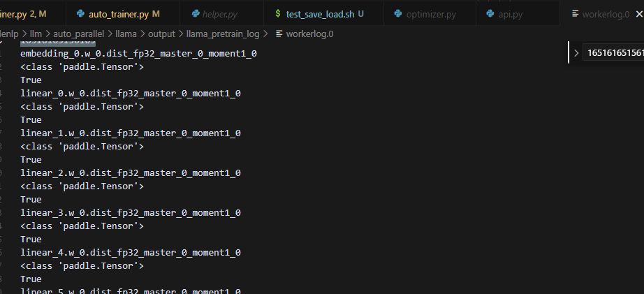Click the Python icon on auto_trainer.py tab
644x294 pixels.
(81, 14)
